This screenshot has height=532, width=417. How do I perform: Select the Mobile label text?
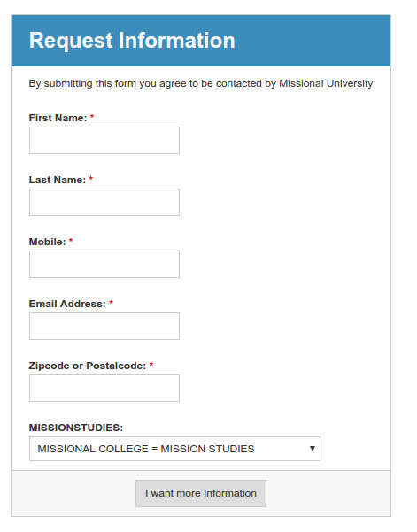(47, 242)
